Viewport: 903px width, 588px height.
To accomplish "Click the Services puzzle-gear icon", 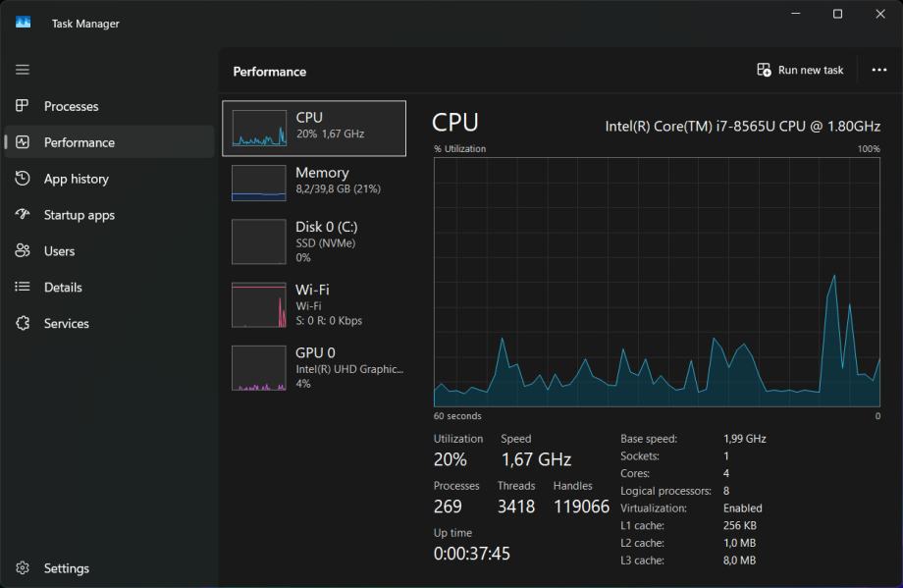I will [x=23, y=324].
